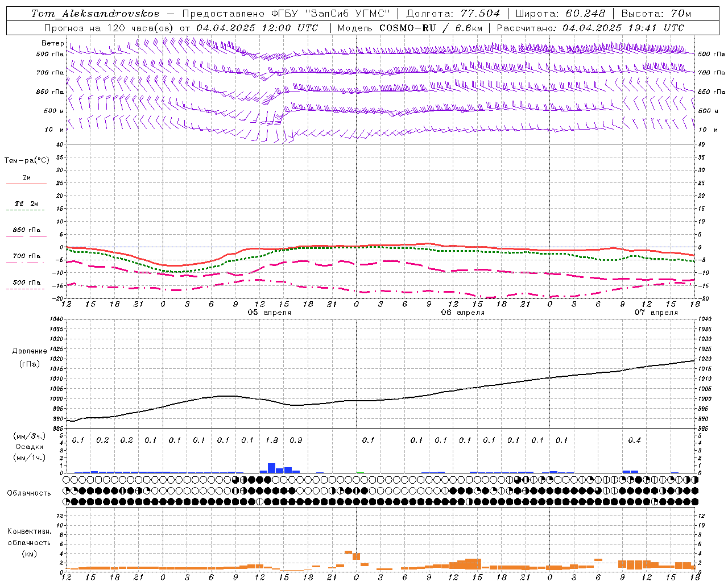Click the elevation value Высота: 70м
This screenshot has width=728, height=582.
tap(656, 14)
